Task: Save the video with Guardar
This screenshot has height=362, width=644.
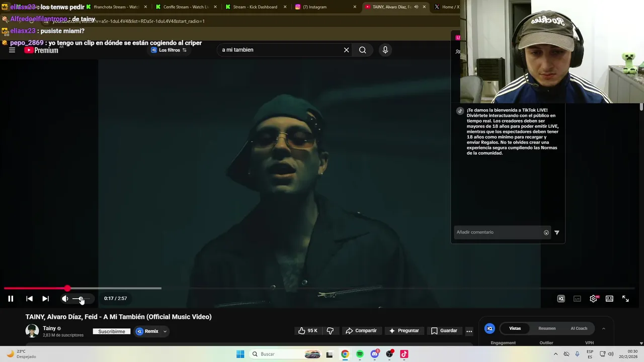Action: pyautogui.click(x=444, y=331)
